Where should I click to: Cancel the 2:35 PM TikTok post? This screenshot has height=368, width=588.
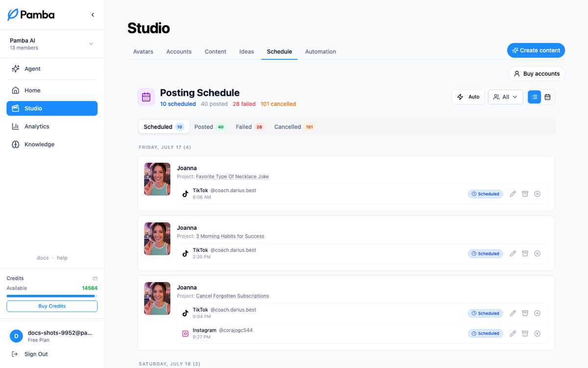(537, 254)
